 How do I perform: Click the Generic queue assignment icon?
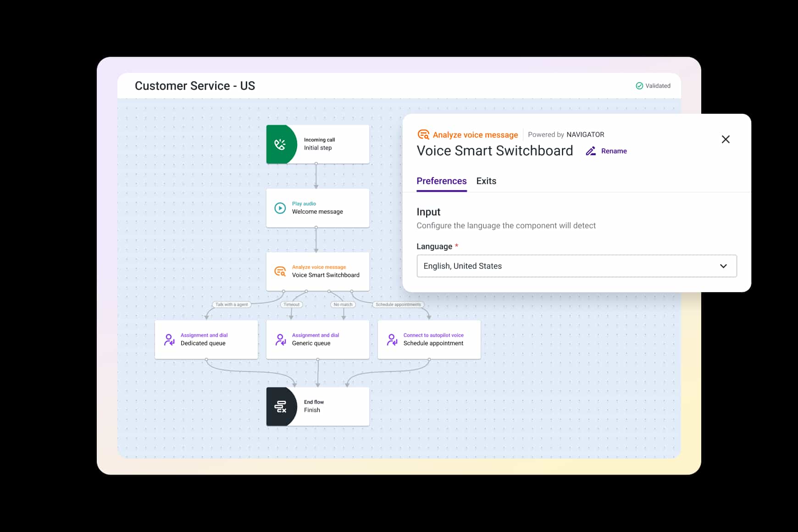coord(281,340)
